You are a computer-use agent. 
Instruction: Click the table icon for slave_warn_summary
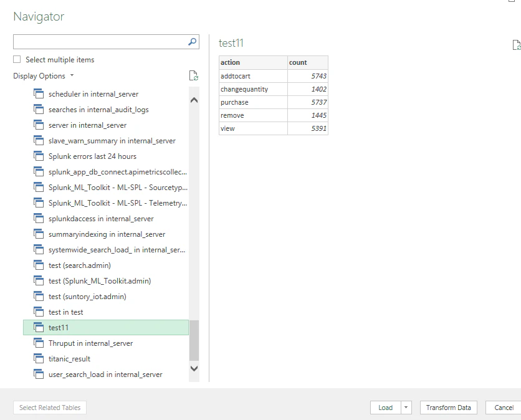click(39, 141)
